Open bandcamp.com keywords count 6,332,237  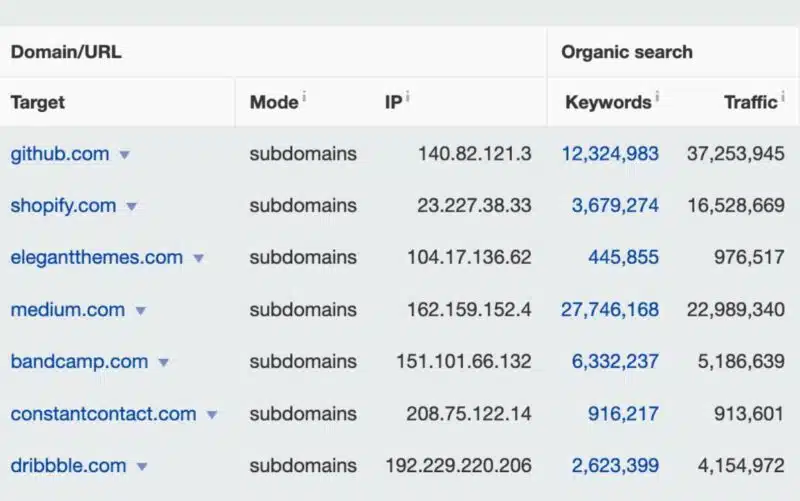(x=615, y=362)
